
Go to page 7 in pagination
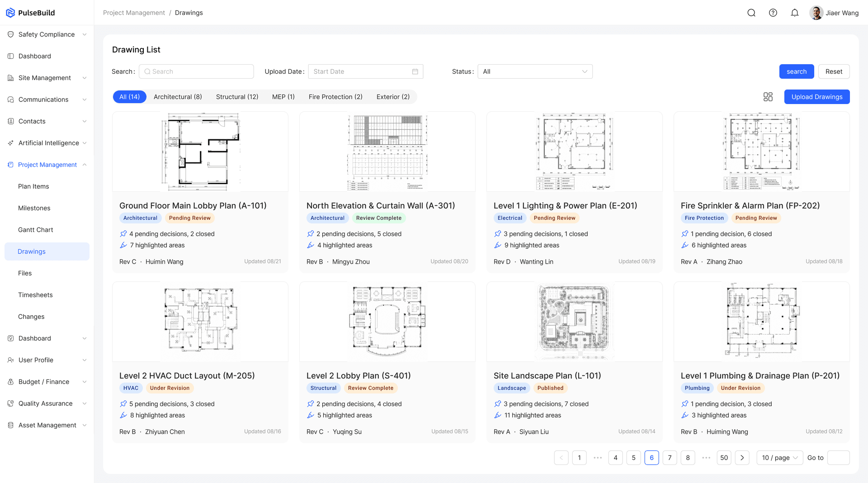click(x=670, y=458)
